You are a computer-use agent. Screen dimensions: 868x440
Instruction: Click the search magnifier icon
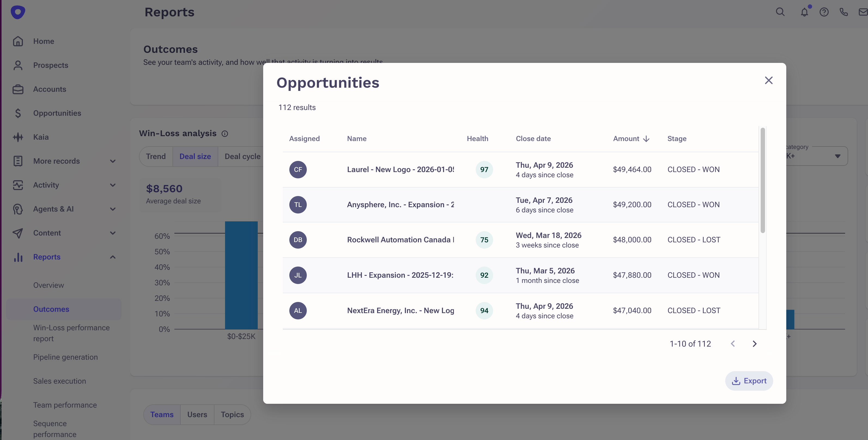tap(780, 12)
